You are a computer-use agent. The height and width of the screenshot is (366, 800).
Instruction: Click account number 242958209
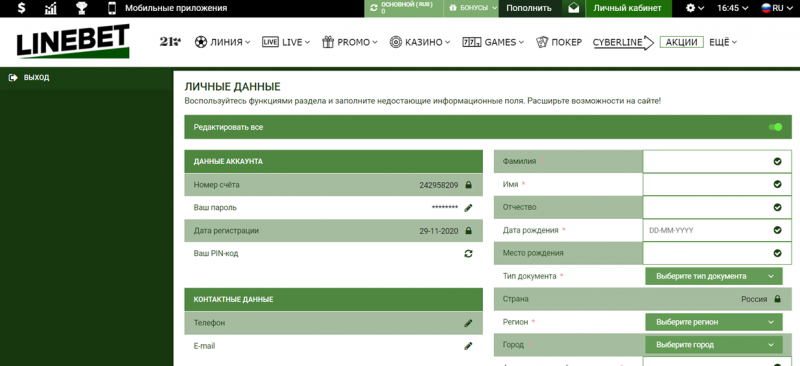pyautogui.click(x=438, y=185)
